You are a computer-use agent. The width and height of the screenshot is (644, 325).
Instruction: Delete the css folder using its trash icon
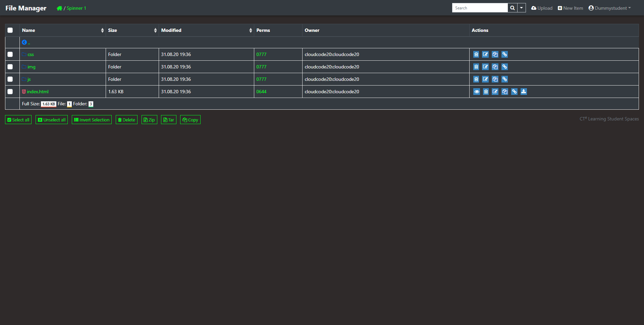(476, 54)
